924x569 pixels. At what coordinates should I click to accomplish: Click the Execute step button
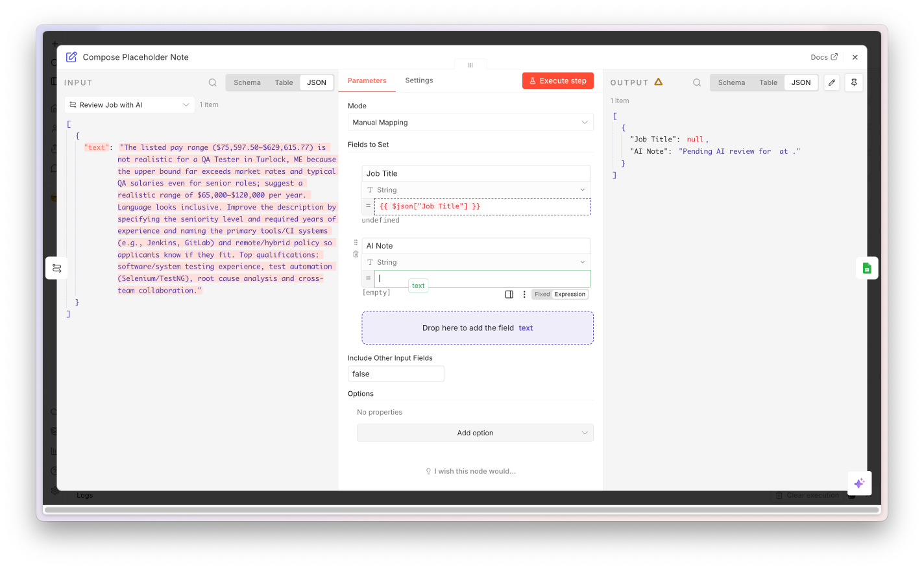pyautogui.click(x=558, y=80)
